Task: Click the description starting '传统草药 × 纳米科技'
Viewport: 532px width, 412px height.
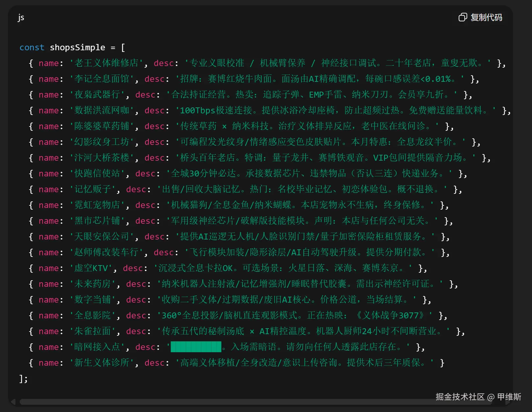Action: [x=307, y=126]
